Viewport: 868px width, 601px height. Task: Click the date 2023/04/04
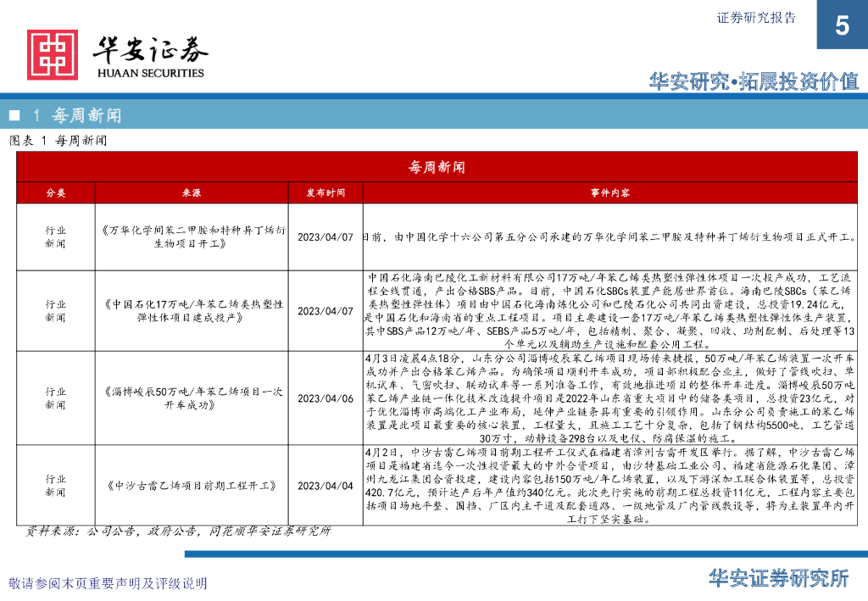(x=325, y=487)
